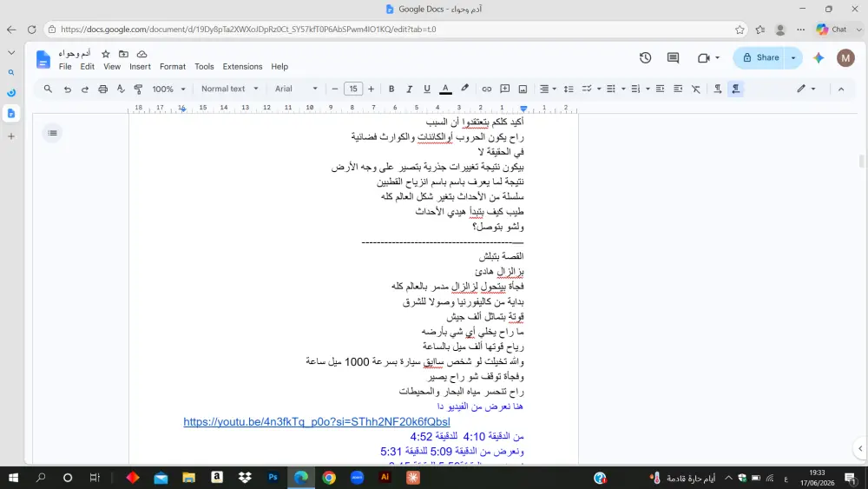Image resolution: width=868 pixels, height=489 pixels.
Task: Undo the last edit
Action: pos(67,89)
